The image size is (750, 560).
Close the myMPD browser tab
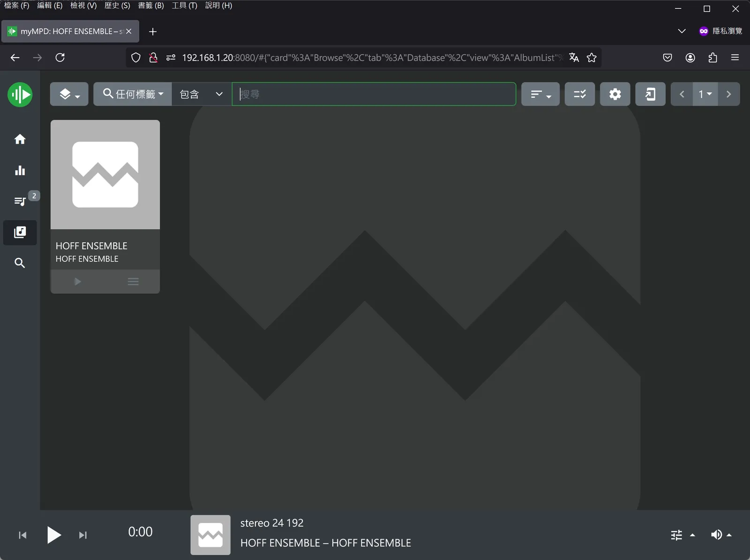(129, 31)
